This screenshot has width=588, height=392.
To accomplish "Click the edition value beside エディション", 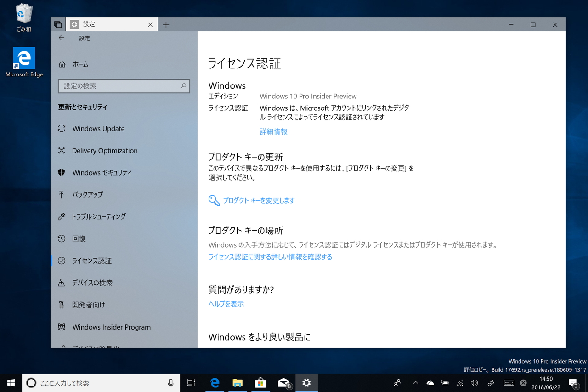I will pyautogui.click(x=308, y=96).
